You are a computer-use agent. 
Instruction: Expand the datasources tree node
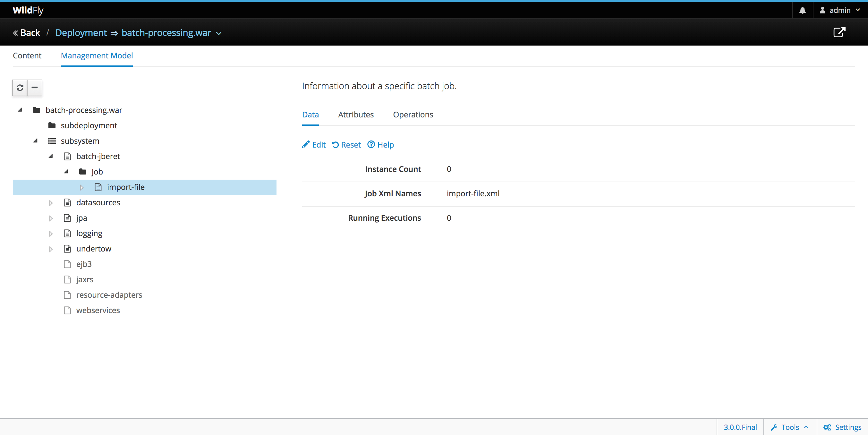(51, 203)
